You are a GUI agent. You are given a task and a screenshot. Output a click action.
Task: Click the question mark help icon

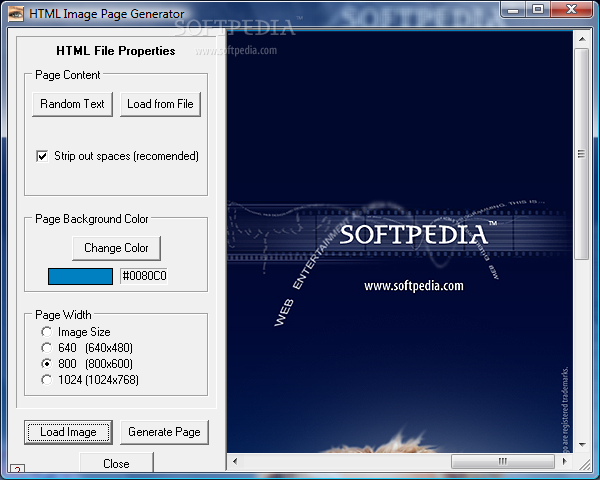[x=17, y=469]
